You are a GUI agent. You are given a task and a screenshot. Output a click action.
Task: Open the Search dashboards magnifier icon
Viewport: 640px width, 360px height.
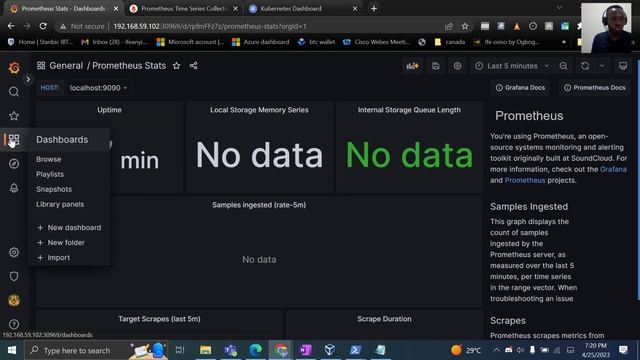click(x=14, y=92)
